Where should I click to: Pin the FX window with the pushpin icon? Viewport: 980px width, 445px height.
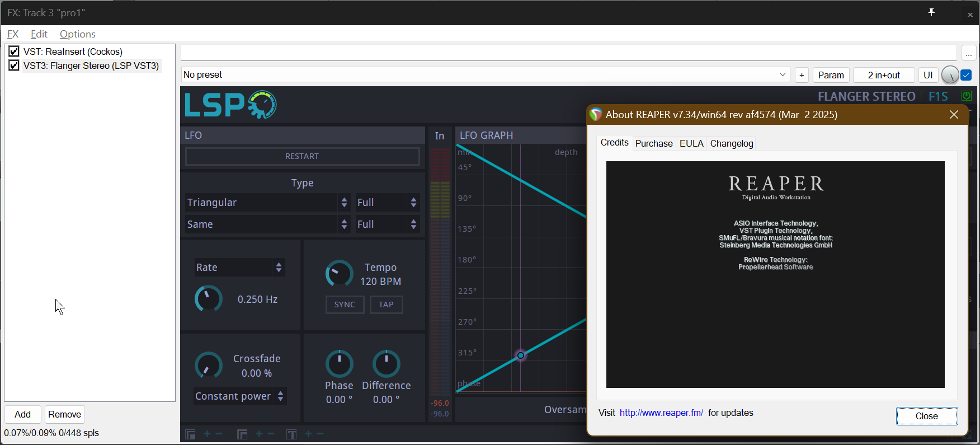click(x=931, y=12)
